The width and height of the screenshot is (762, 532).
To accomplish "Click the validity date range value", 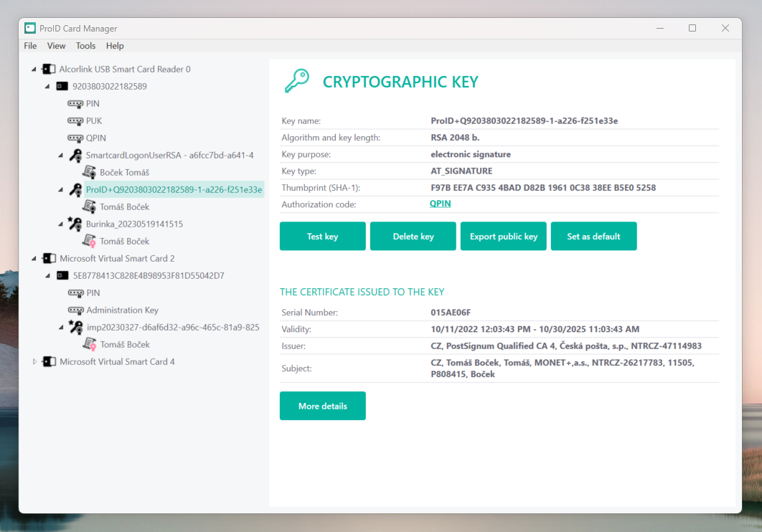I will pyautogui.click(x=535, y=329).
